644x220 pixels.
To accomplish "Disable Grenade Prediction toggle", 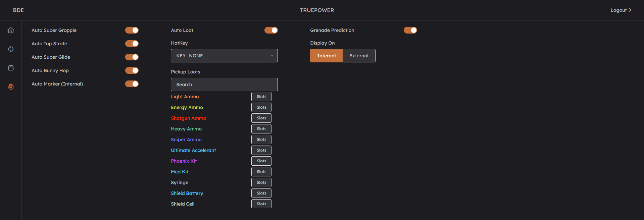I will 410,30.
